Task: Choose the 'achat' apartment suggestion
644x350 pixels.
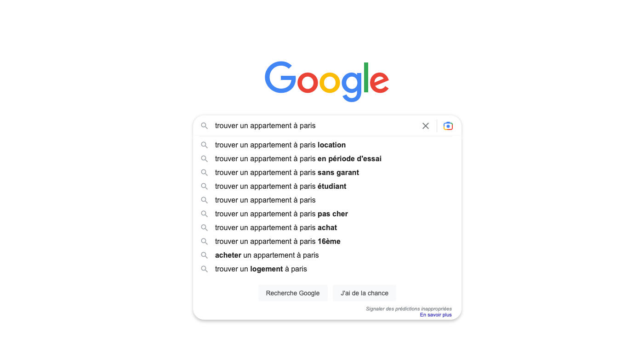Action: [327, 228]
